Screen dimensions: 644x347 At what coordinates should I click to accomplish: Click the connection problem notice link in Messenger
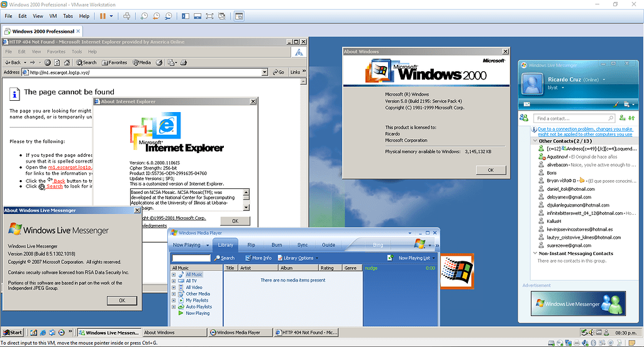[x=586, y=132]
